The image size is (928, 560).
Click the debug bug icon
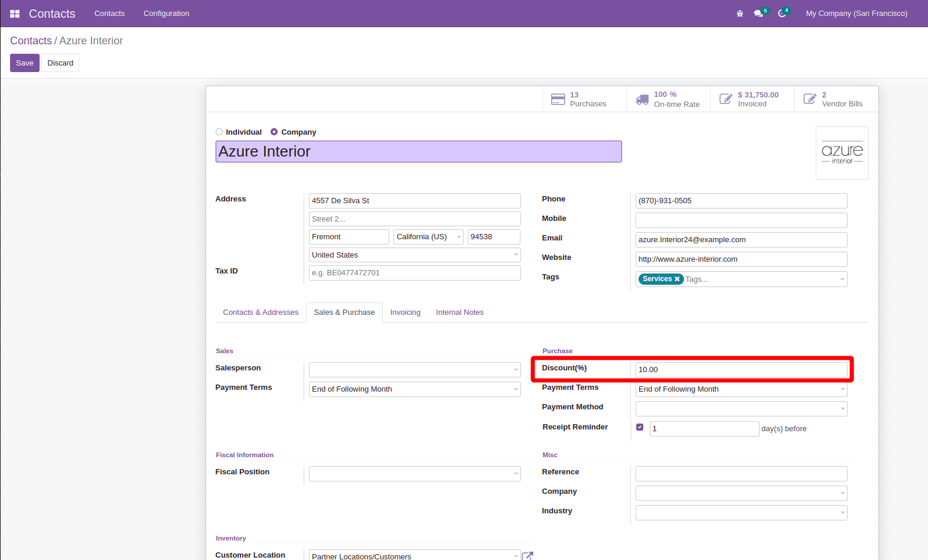[740, 14]
